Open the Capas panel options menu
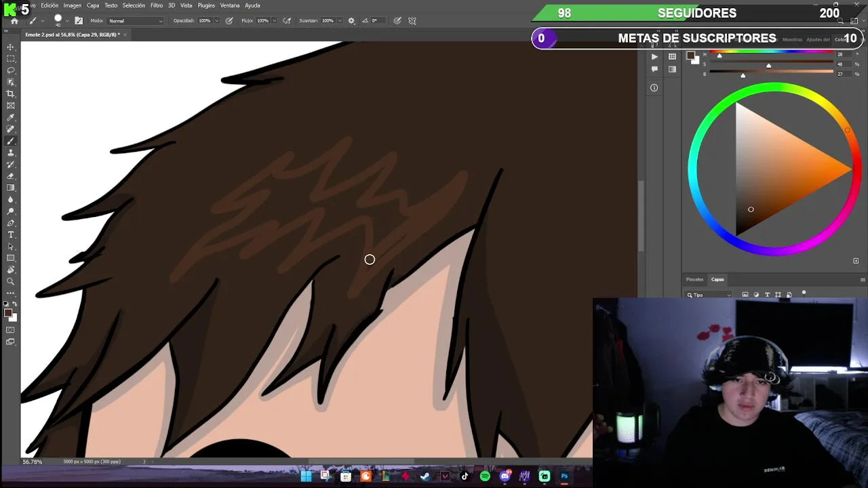The height and width of the screenshot is (488, 868). click(863, 280)
